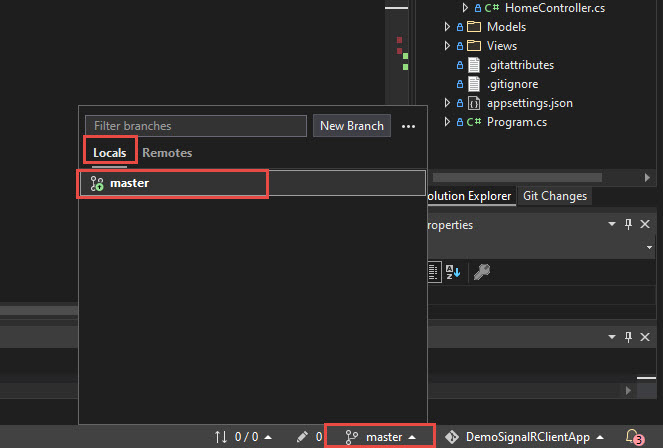Image resolution: width=663 pixels, height=448 pixels.
Task: Click the Filter branches input field
Action: click(196, 126)
